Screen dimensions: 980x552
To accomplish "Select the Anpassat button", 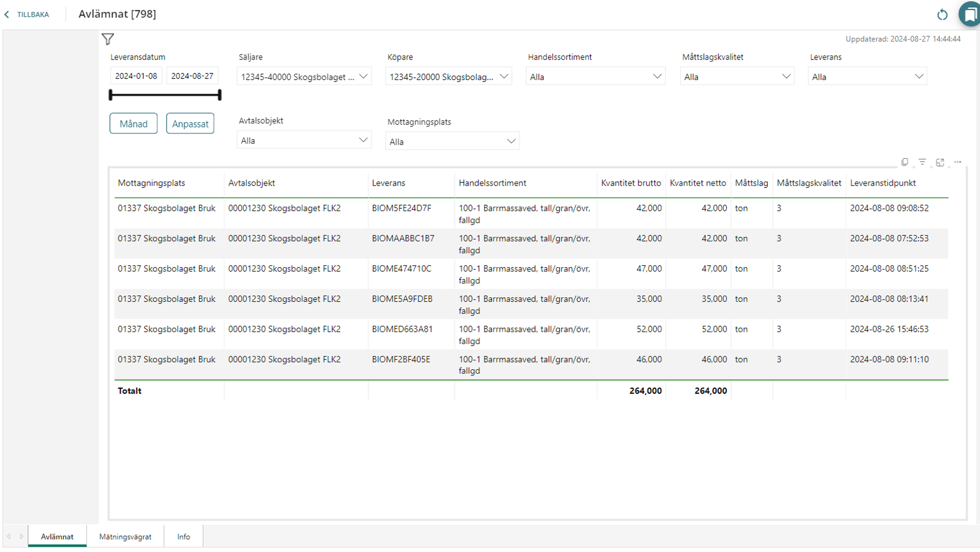I will coord(190,124).
